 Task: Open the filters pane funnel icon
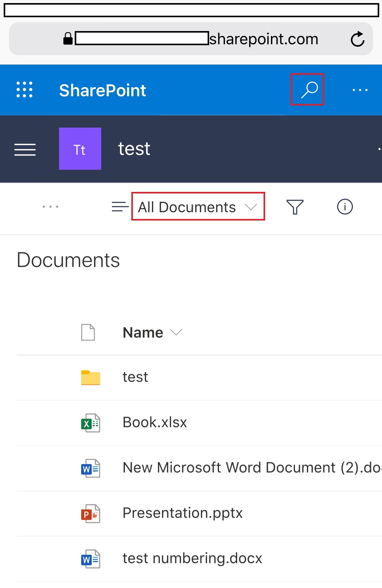pos(295,207)
